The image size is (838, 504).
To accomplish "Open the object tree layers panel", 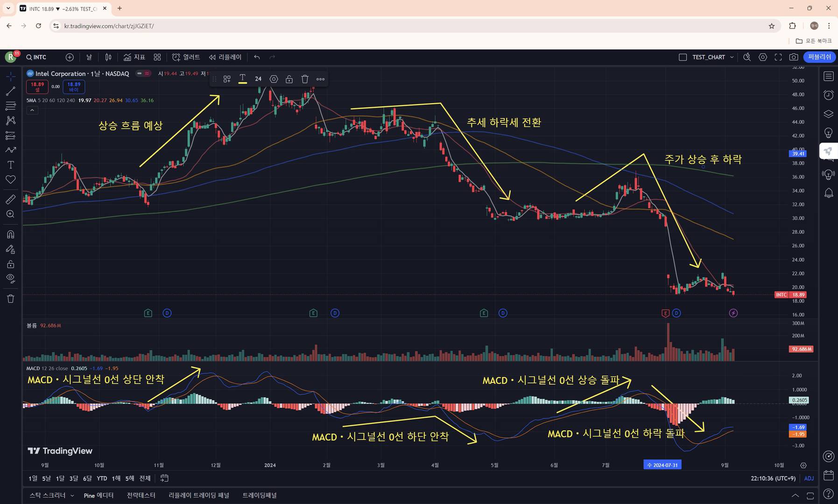I will (x=829, y=114).
